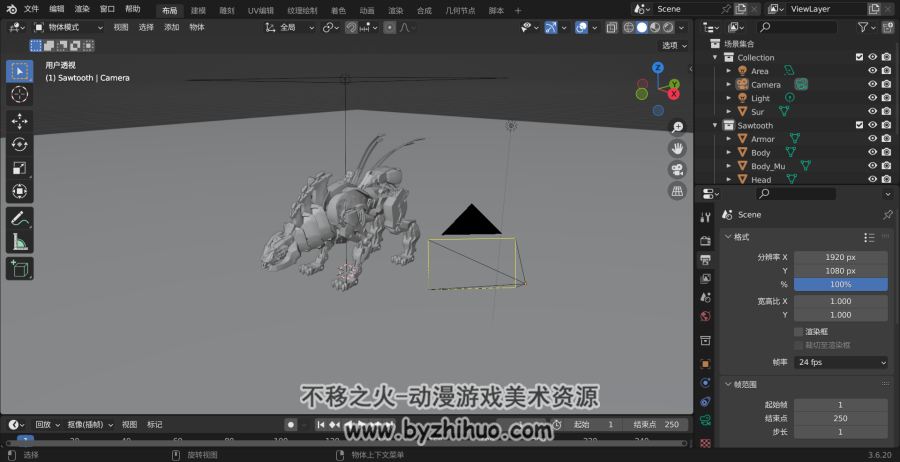Collapse the Sawtooth collection in outliner
The image size is (900, 462).
coord(715,125)
